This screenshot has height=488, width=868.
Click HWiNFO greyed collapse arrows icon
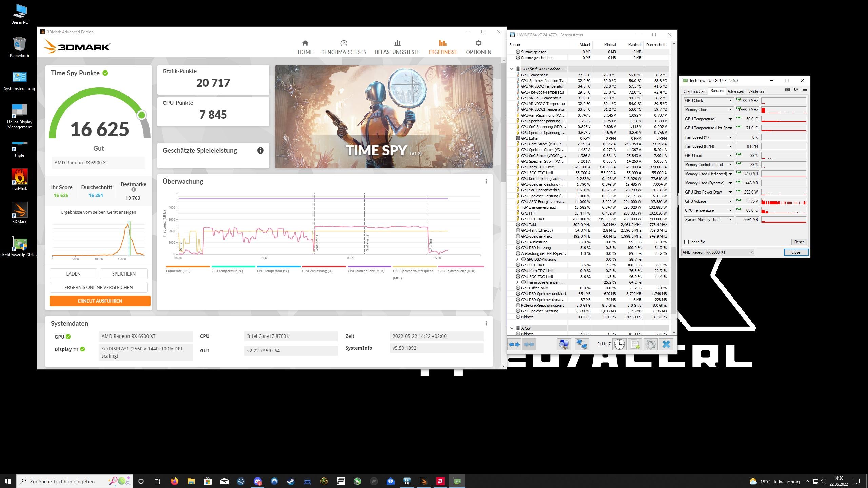pos(529,344)
